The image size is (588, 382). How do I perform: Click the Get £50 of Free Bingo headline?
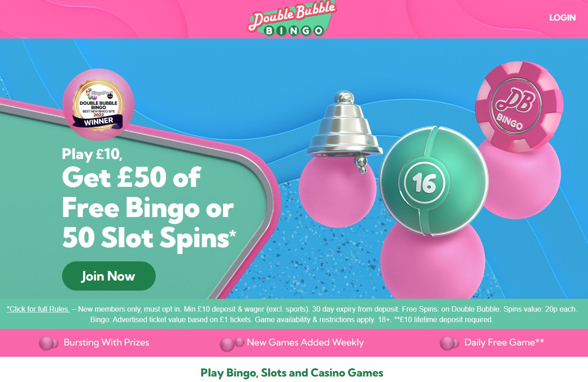[149, 207]
